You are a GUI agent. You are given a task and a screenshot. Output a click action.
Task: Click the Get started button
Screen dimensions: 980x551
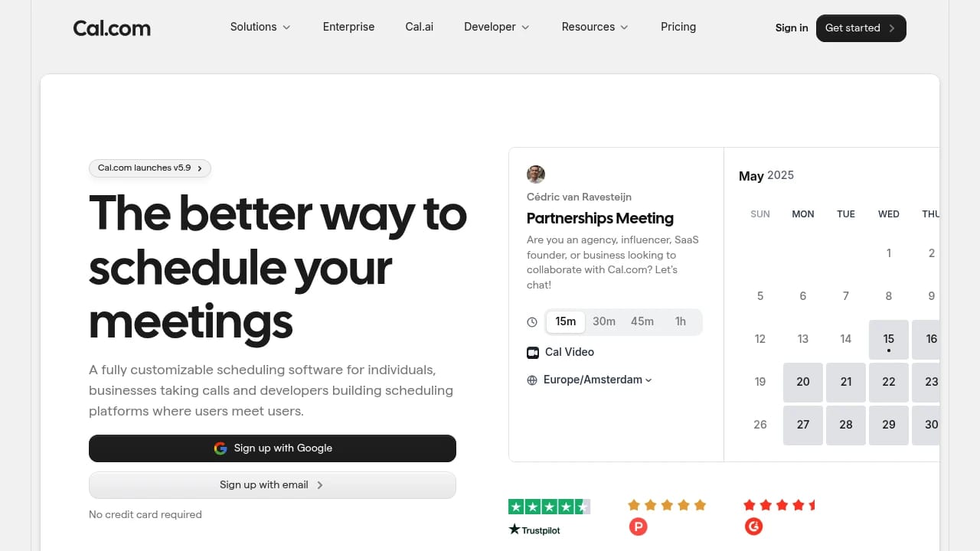(x=861, y=28)
